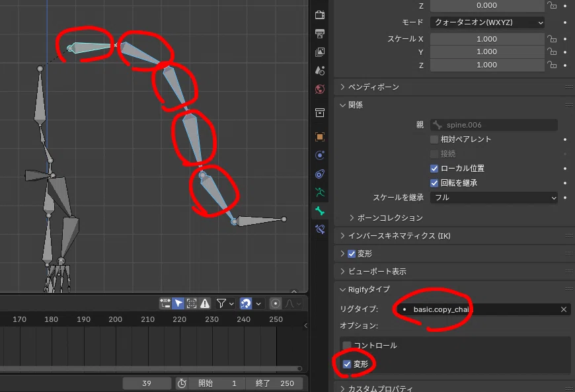Screen dimensions: 575x392
Task: Uncheck the 回転を継承 checkbox
Action: tap(434, 183)
